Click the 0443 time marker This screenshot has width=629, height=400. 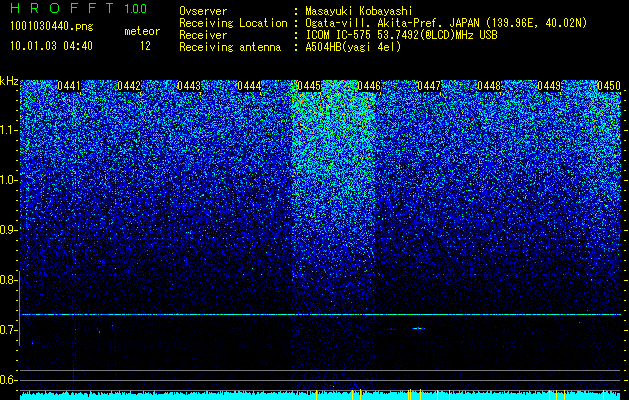point(189,86)
